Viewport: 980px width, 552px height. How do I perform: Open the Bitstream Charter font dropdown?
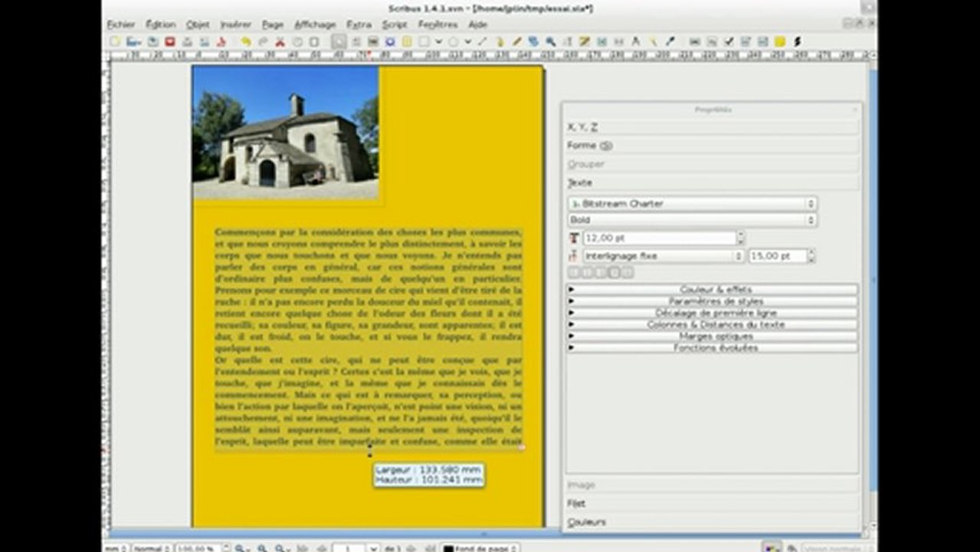[x=693, y=204]
